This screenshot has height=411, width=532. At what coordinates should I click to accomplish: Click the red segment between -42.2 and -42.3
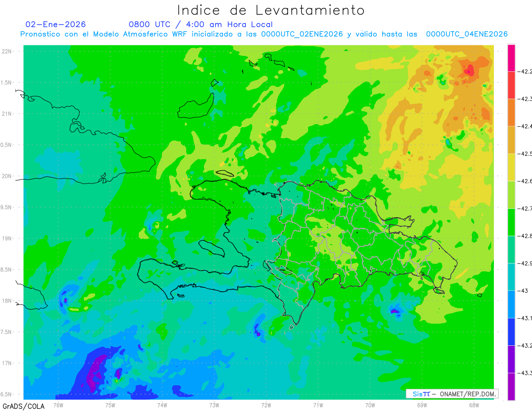pos(511,85)
